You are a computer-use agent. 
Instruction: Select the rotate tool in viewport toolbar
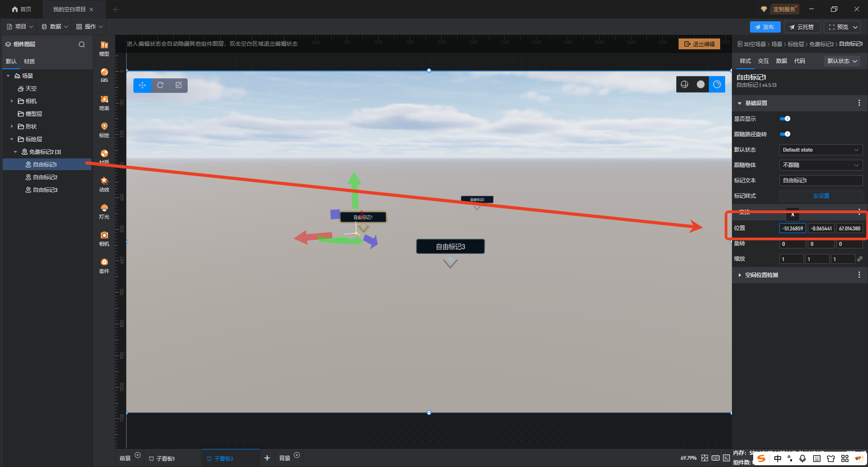pyautogui.click(x=160, y=85)
